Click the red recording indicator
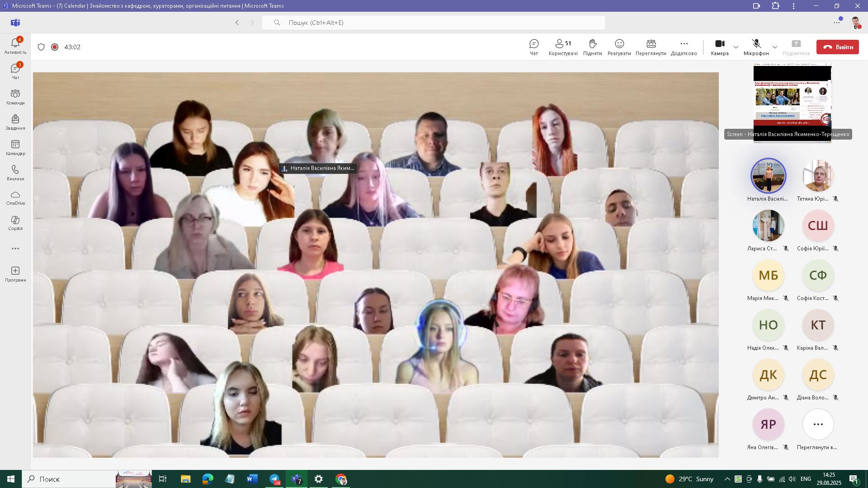The height and width of the screenshot is (488, 868). point(55,47)
